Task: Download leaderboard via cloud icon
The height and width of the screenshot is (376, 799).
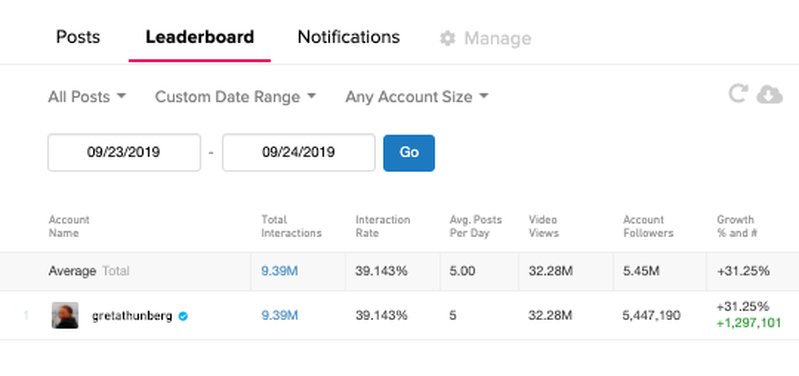Action: (x=769, y=94)
